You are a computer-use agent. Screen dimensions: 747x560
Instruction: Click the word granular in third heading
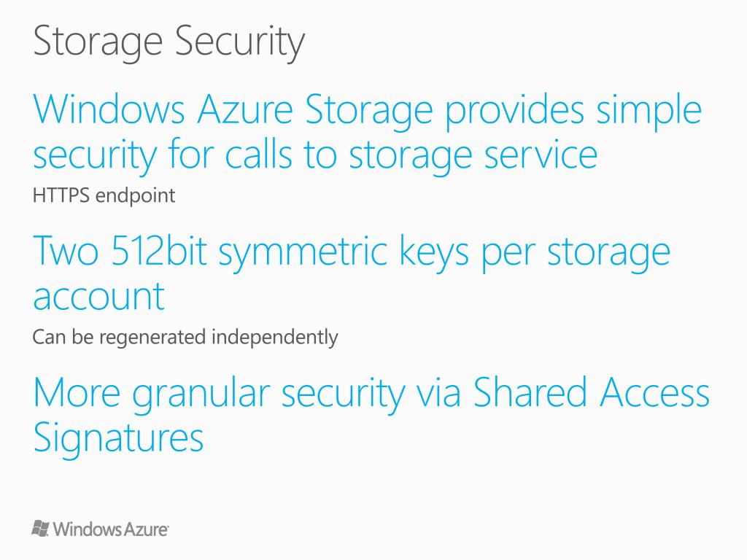tap(201, 394)
